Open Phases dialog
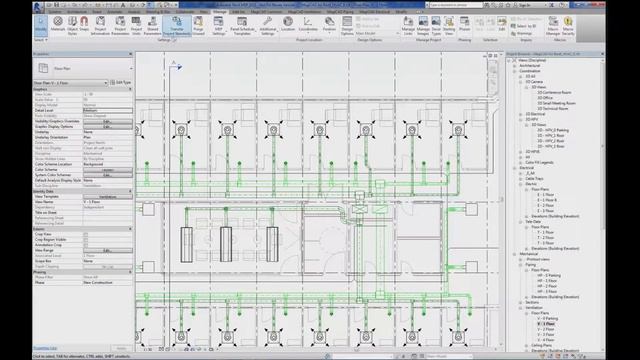The height and width of the screenshot is (360, 640). [464, 24]
